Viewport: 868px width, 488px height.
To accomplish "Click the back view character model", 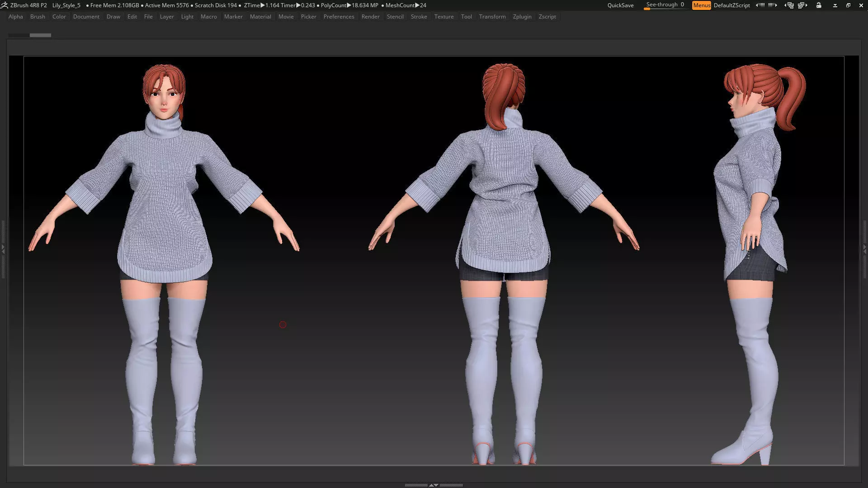I will 504,264.
